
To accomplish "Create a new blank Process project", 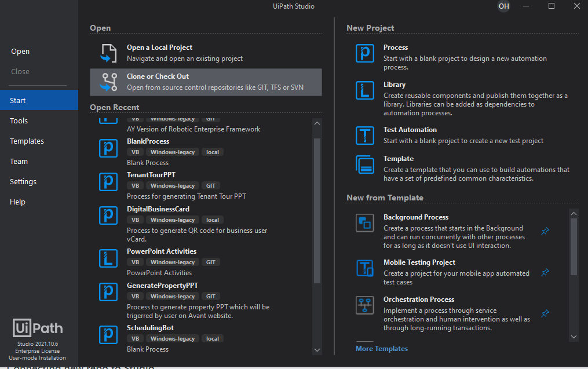I will 463,57.
